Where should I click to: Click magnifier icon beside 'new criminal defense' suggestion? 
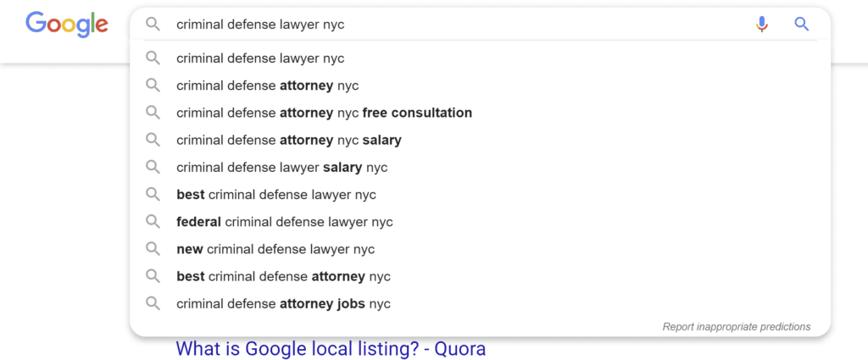tap(153, 249)
